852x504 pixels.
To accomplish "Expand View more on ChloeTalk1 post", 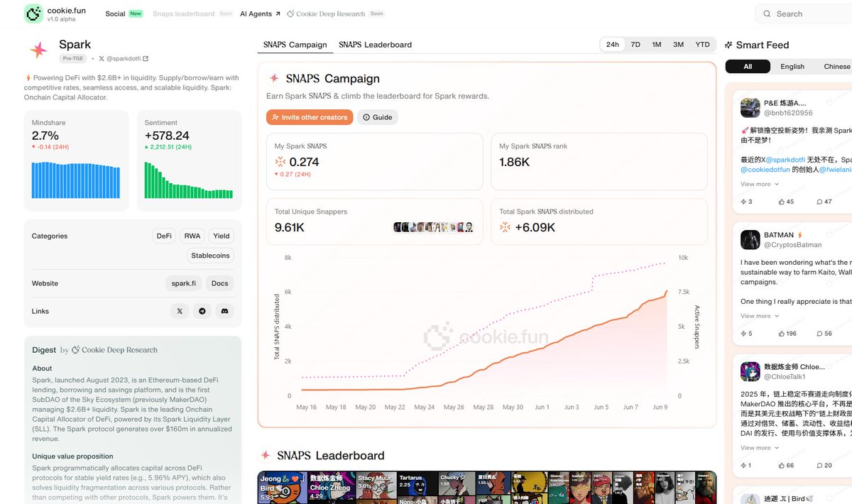I will tap(760, 448).
